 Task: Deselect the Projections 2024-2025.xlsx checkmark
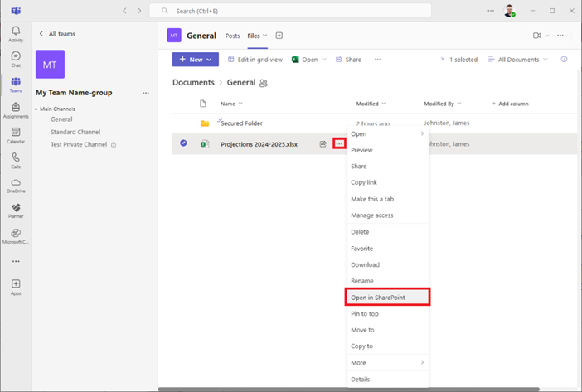183,143
